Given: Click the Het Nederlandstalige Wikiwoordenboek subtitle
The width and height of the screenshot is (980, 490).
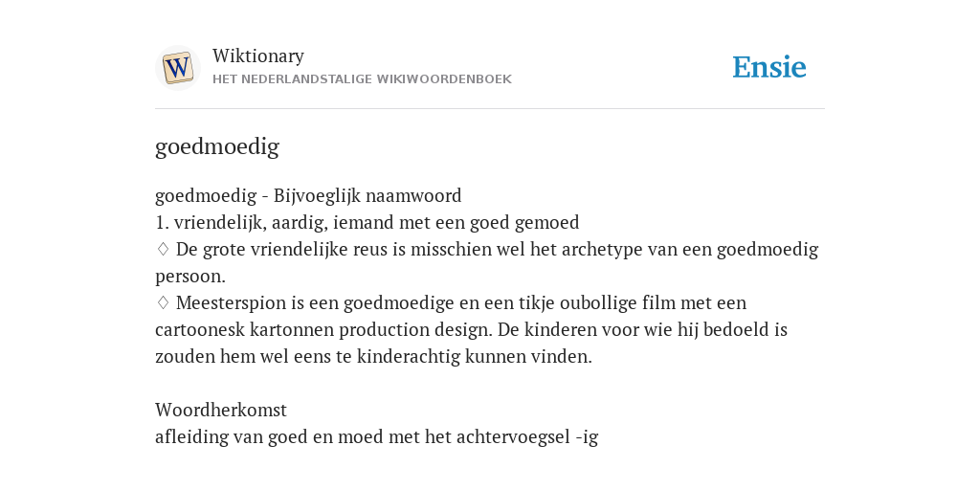Looking at the screenshot, I should [x=362, y=79].
